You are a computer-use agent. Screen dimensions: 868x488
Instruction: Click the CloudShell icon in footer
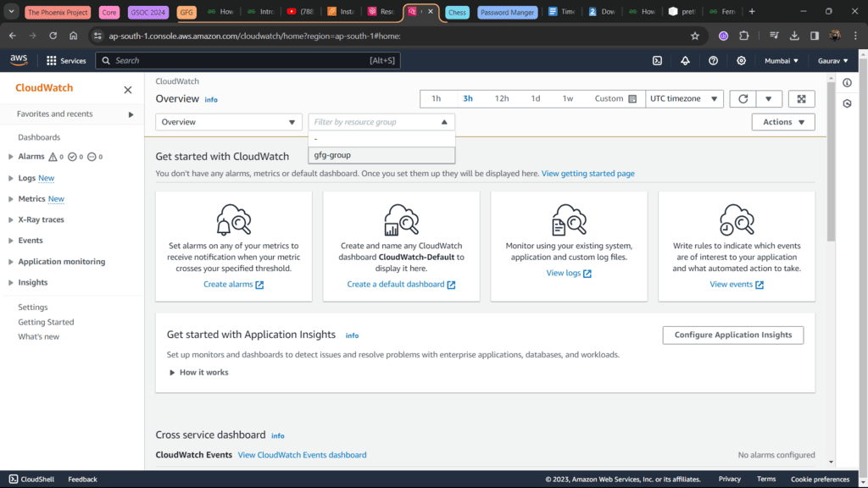click(14, 480)
